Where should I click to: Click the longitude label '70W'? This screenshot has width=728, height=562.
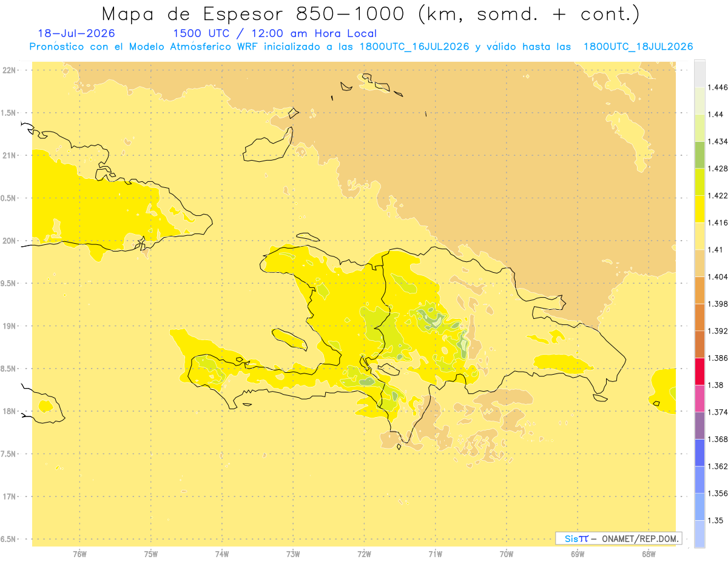tap(507, 554)
